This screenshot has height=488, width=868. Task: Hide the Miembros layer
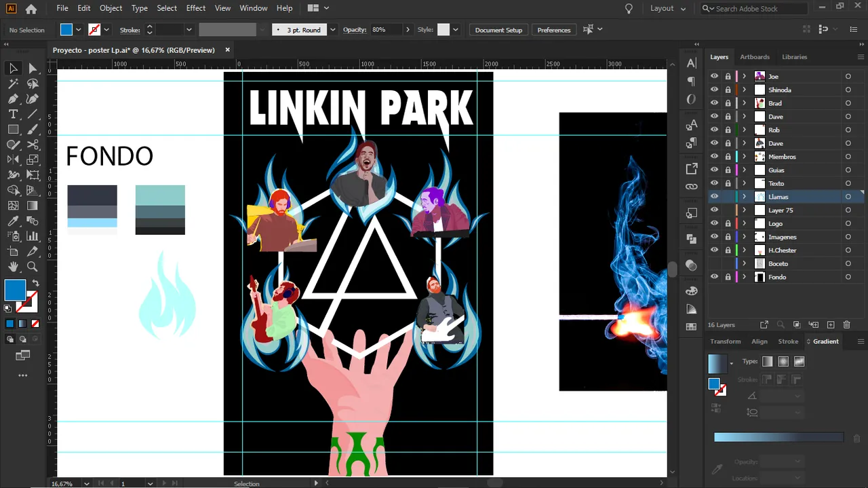(x=714, y=157)
